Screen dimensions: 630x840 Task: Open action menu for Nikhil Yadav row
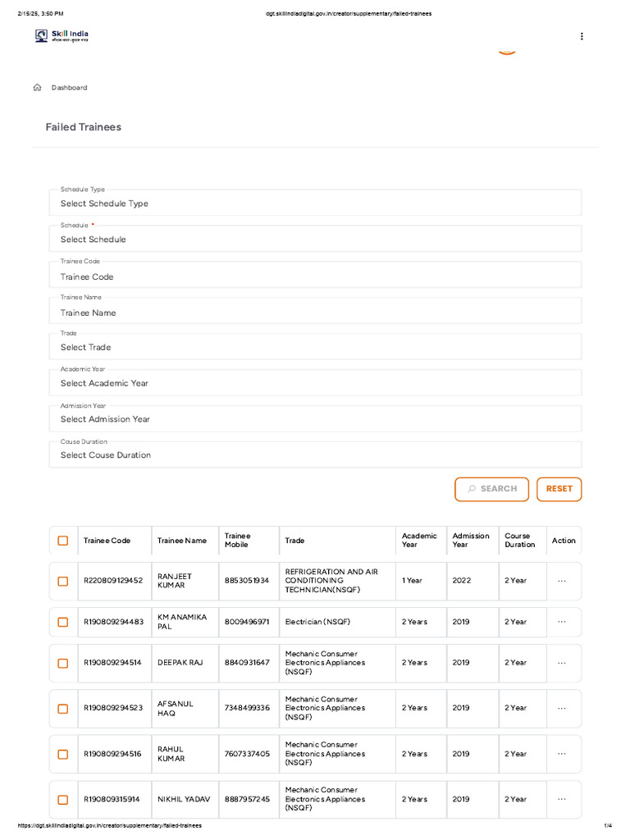562,799
